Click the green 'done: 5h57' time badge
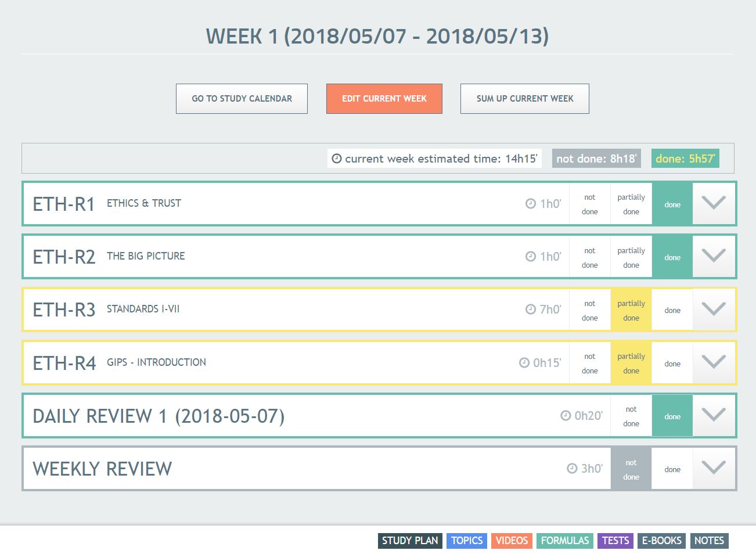The image size is (756, 554). (685, 159)
